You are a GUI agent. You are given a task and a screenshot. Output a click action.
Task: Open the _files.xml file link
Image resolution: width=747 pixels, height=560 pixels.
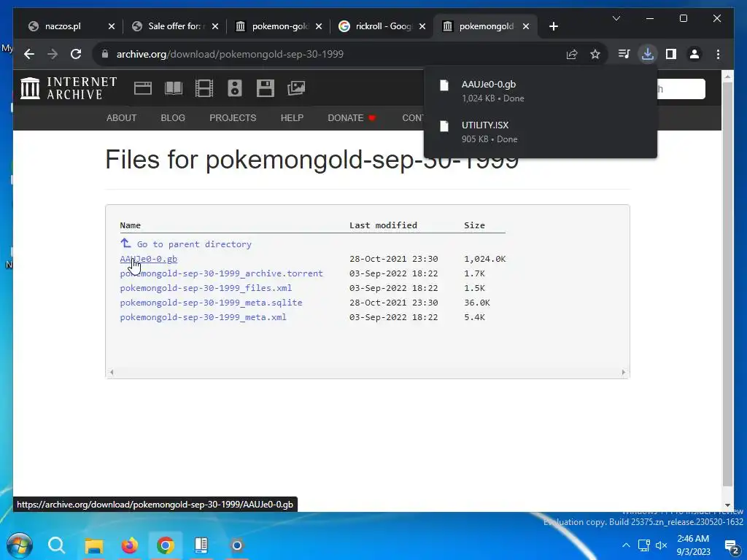[x=206, y=288]
